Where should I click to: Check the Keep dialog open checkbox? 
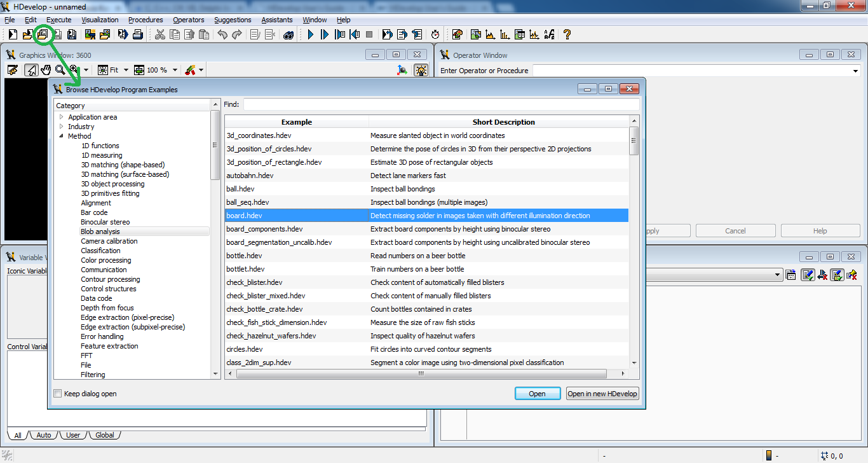tap(58, 394)
